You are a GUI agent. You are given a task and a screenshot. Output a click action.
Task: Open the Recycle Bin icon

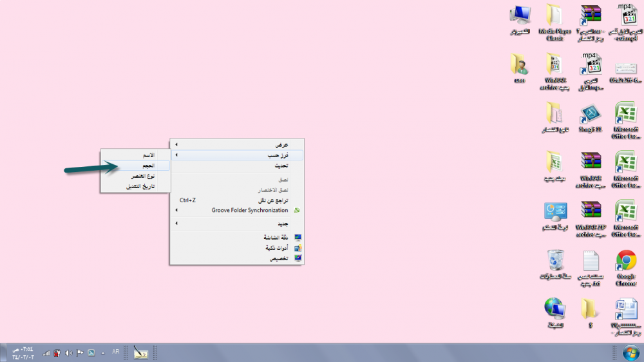554,264
